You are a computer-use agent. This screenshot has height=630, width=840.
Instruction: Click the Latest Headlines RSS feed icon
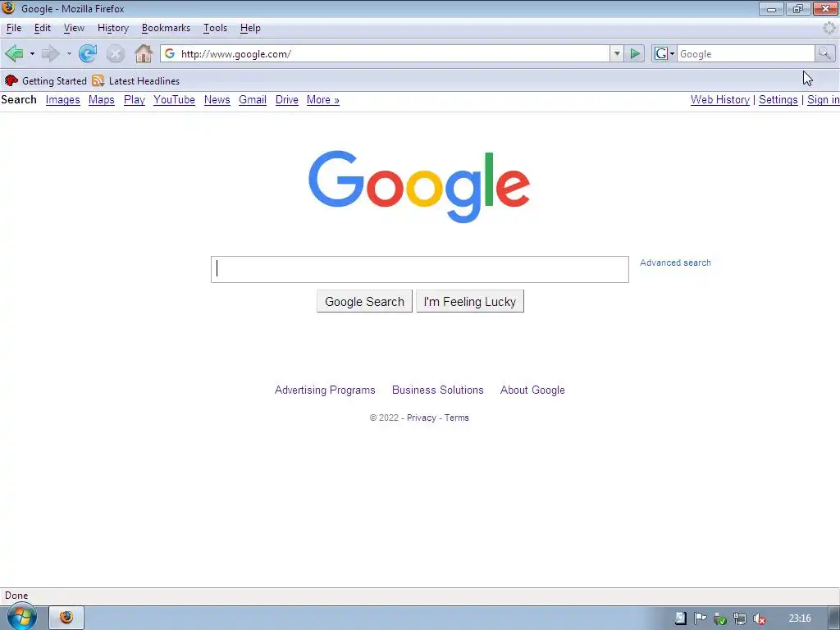pos(98,81)
